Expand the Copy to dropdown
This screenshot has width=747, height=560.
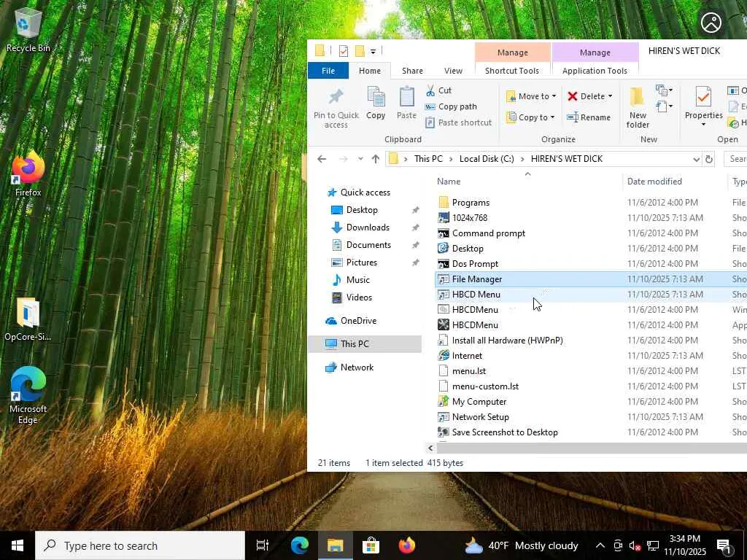552,117
